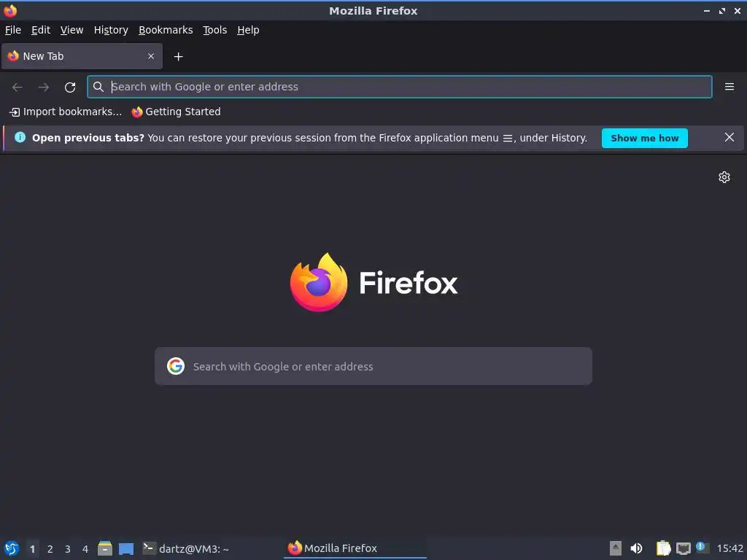Viewport: 747px width, 560px height.
Task: Open the History menu
Action: coord(111,30)
